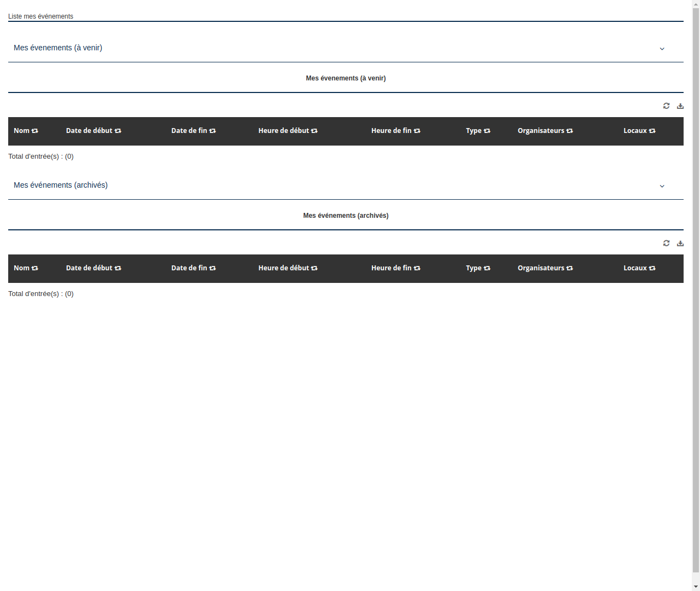Viewport: 700px width, 591px height.
Task: Click the Total d'entrée(s) counter text
Action: (x=41, y=156)
